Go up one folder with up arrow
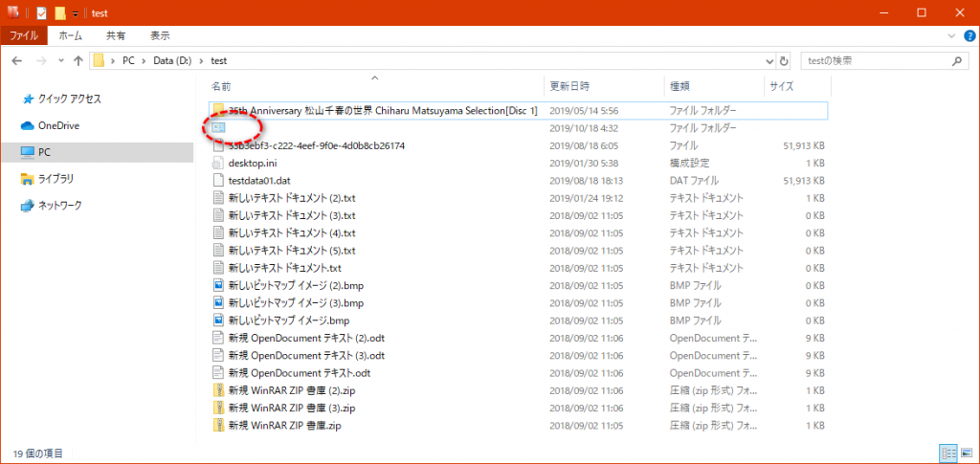Image resolution: width=980 pixels, height=464 pixels. pos(78,61)
